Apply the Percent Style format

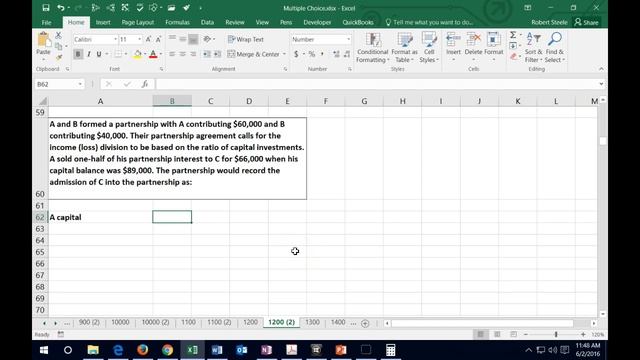tap(312, 54)
